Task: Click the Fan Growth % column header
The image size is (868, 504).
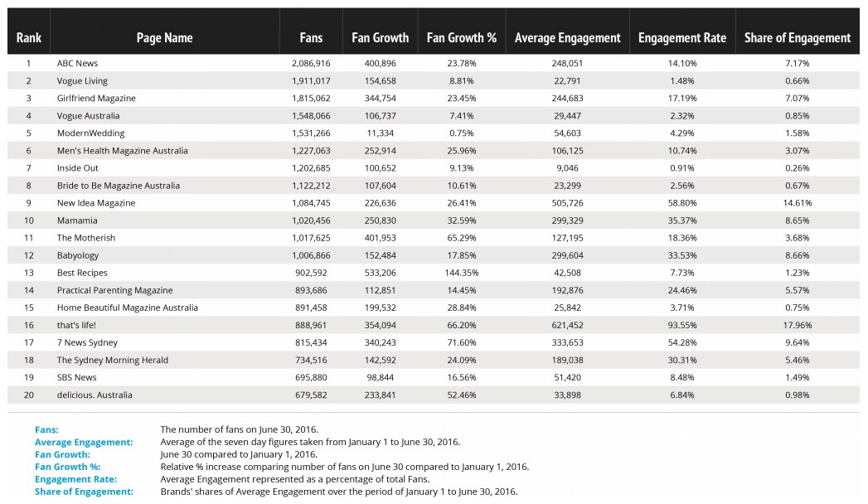Action: [x=461, y=37]
